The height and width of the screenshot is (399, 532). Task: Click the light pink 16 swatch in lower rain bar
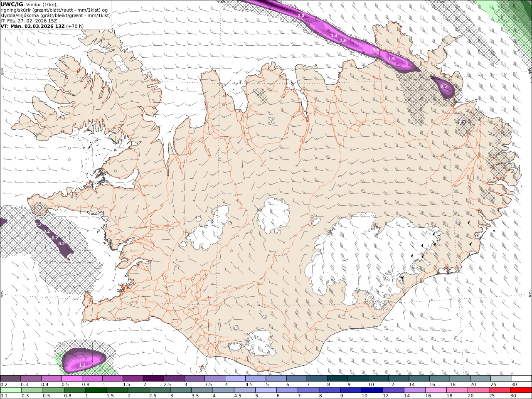(436, 390)
